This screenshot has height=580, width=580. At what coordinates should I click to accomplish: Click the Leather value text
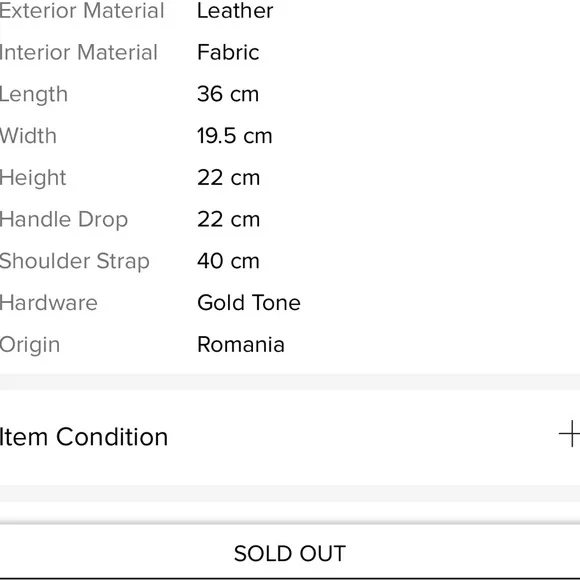tap(235, 11)
